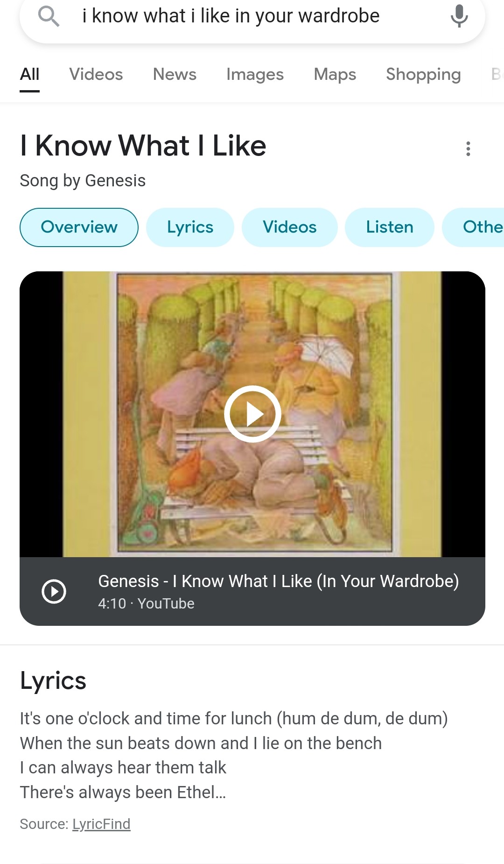504x864 pixels.
Task: Open the Images search tab
Action: click(255, 74)
